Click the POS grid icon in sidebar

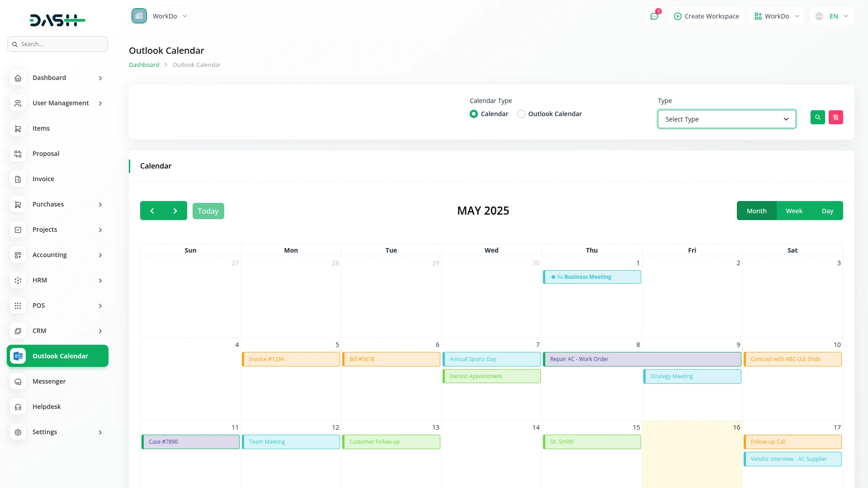(x=18, y=305)
